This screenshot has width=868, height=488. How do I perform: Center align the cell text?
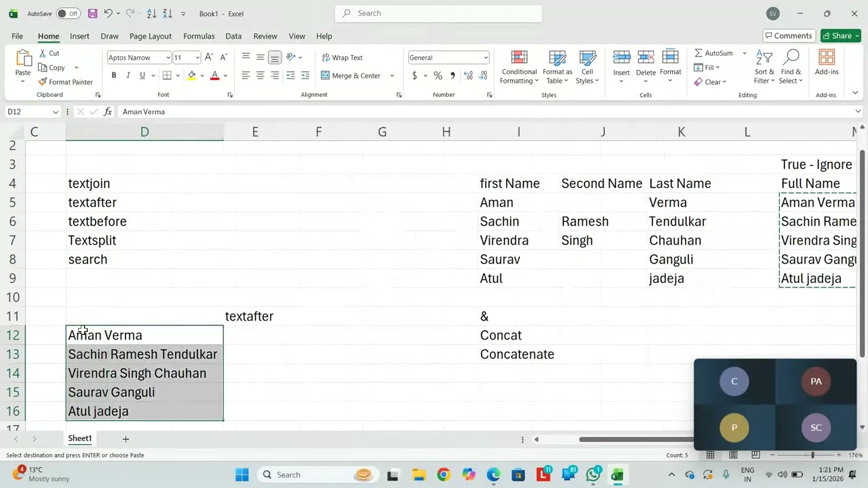coord(260,75)
